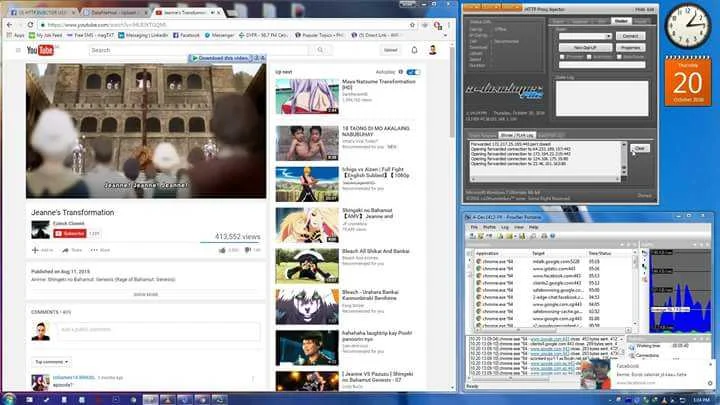
Task: Switch to the first Facebook Chrome tab
Action: (41, 12)
